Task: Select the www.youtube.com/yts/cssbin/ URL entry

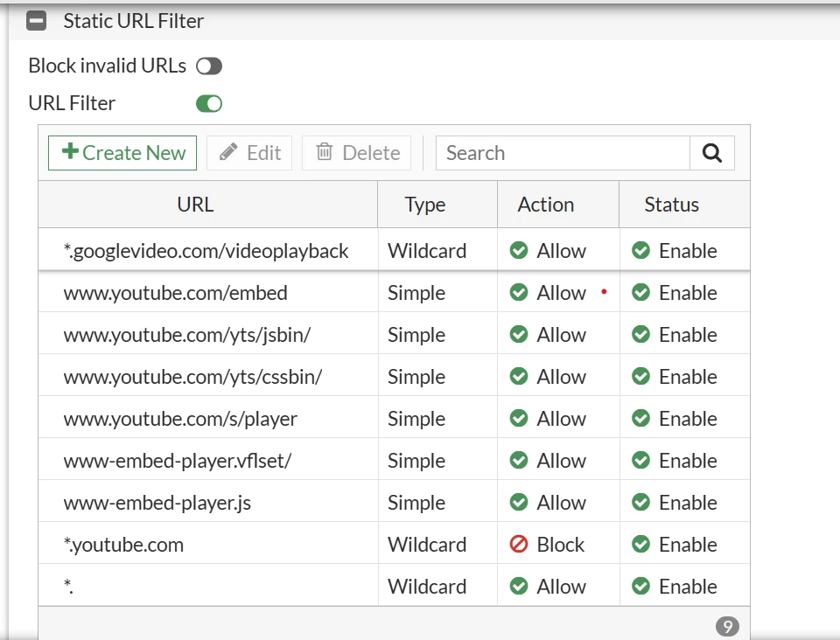Action: 192,377
